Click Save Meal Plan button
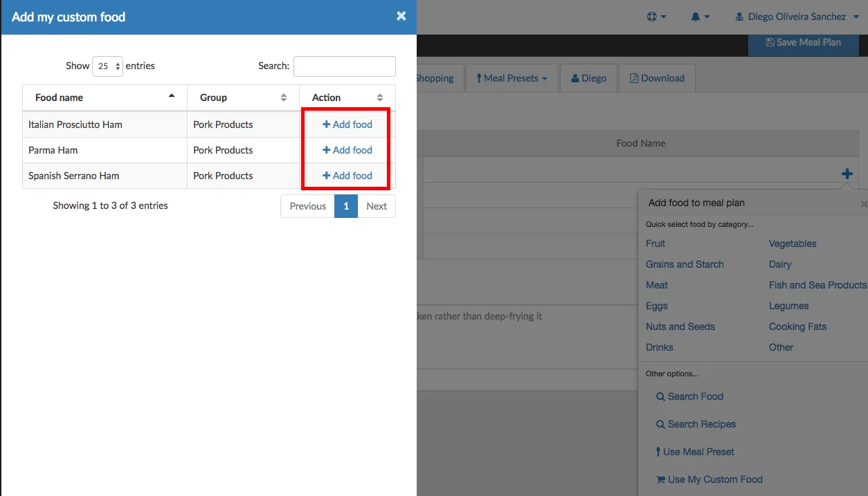 tap(803, 42)
